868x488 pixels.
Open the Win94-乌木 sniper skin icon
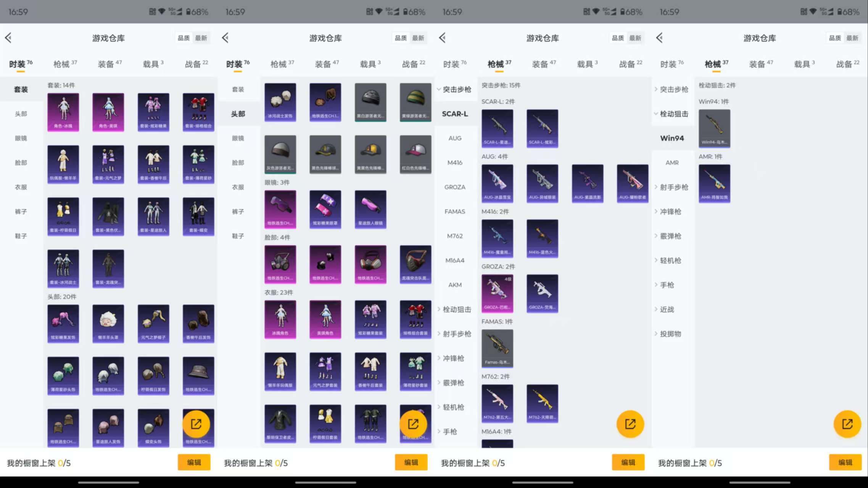(714, 129)
